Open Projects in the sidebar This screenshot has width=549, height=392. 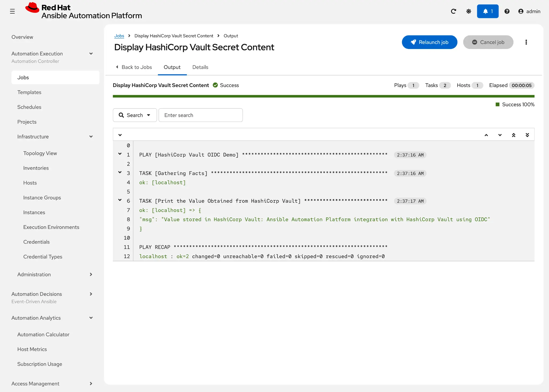[x=27, y=122]
